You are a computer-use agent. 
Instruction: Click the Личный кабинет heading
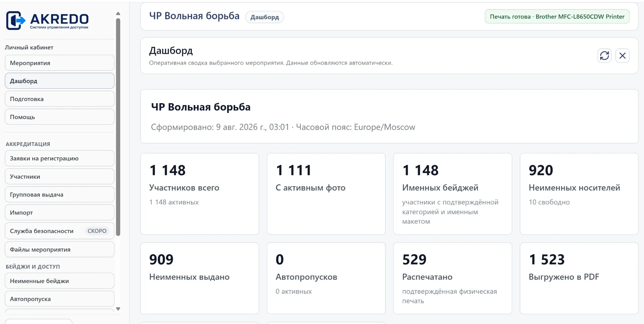point(29,47)
